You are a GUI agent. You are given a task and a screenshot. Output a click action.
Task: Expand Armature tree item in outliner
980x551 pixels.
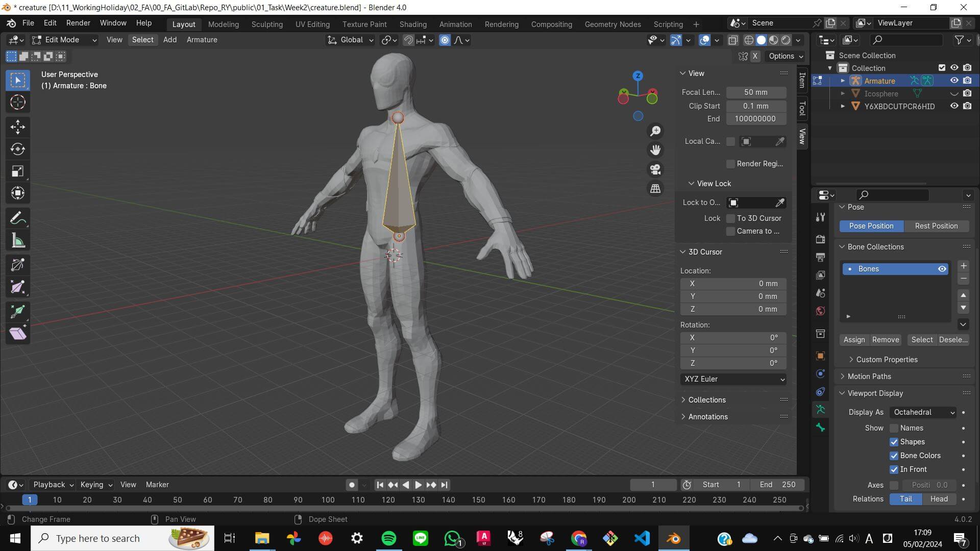point(843,81)
